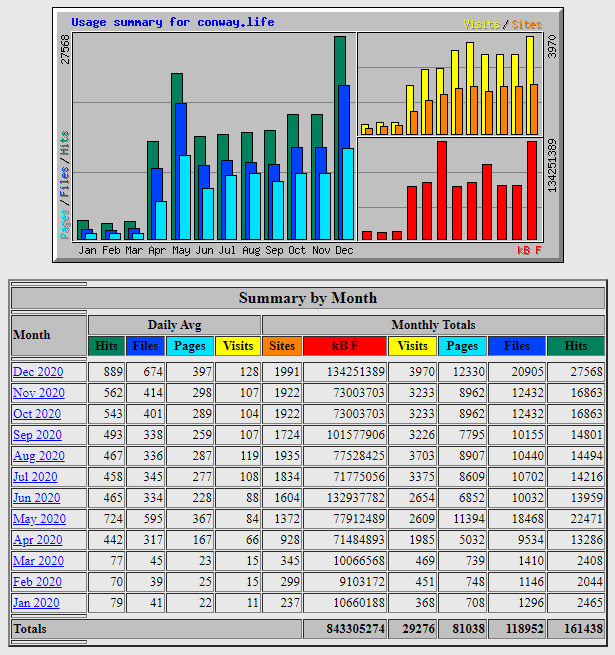
Task: Select Apr 2020 sites value 928
Action: point(290,540)
